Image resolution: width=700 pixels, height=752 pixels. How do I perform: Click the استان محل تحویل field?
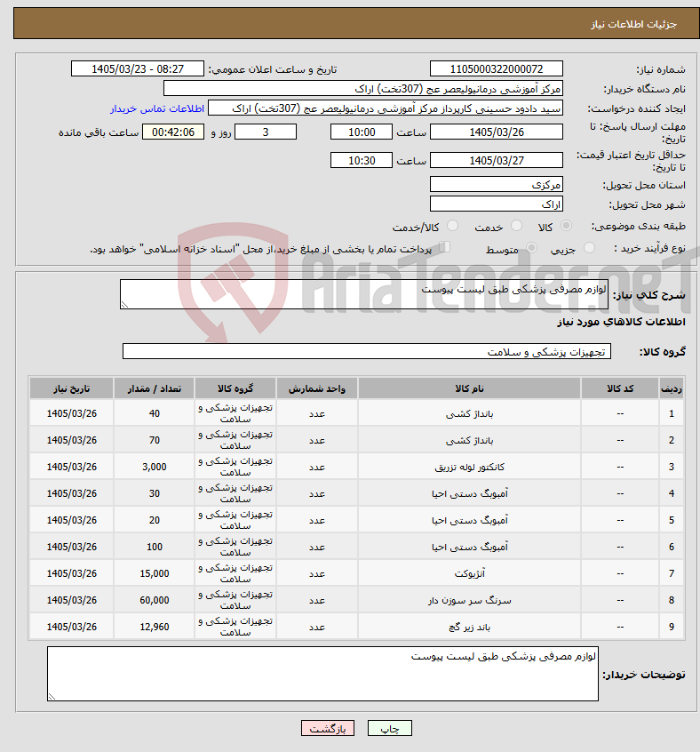point(497,185)
